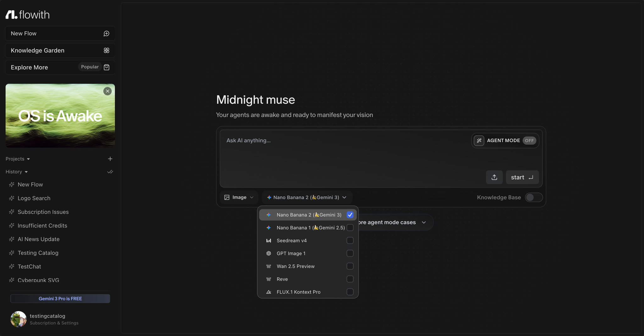The height and width of the screenshot is (336, 644).
Task: Close the OS is Awake banner
Action: 108,91
